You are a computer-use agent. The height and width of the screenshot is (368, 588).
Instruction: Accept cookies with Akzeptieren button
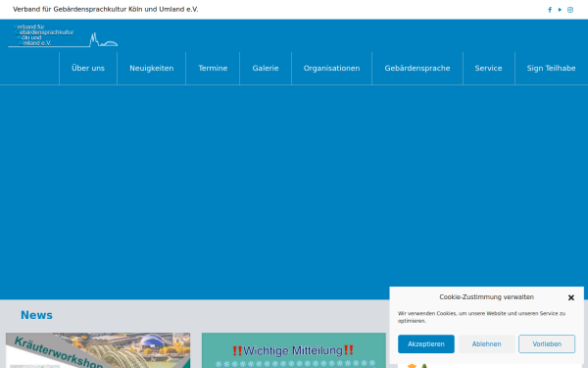[426, 344]
